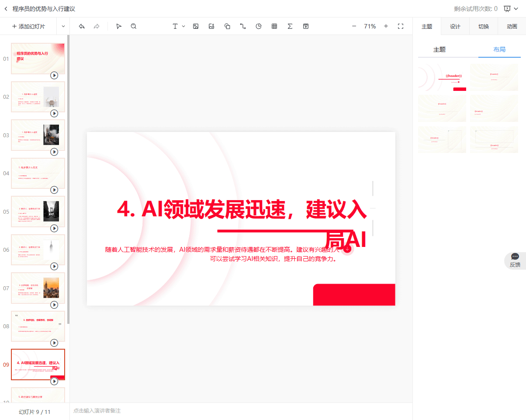Open the screencast dropdown at top right
The width and height of the screenshot is (526, 420).
[x=516, y=8]
